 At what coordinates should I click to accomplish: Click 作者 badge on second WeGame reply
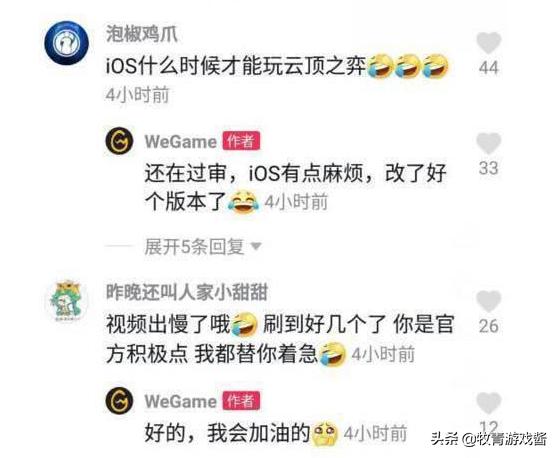241,400
